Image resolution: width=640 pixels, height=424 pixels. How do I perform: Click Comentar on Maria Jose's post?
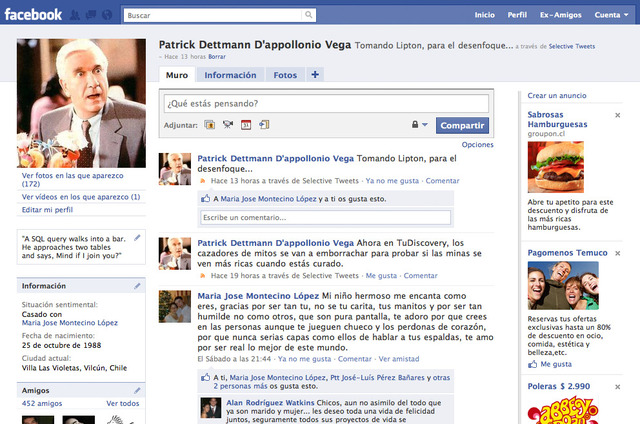[x=354, y=359]
